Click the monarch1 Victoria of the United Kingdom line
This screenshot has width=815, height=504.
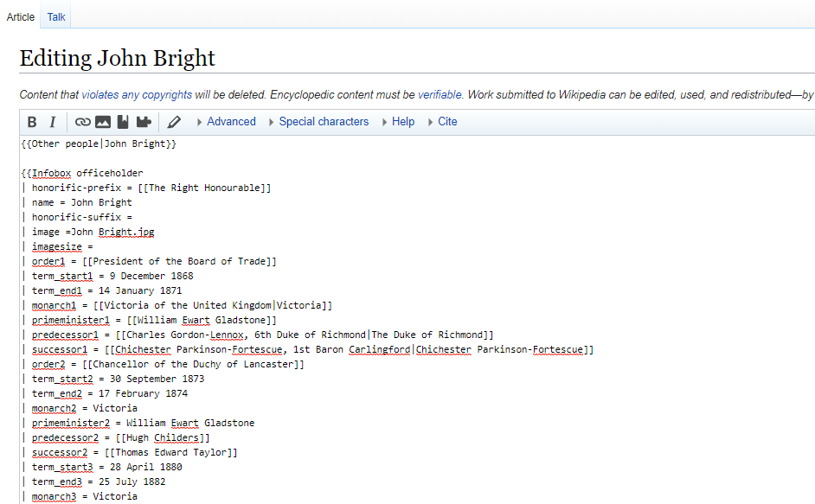[x=176, y=305]
